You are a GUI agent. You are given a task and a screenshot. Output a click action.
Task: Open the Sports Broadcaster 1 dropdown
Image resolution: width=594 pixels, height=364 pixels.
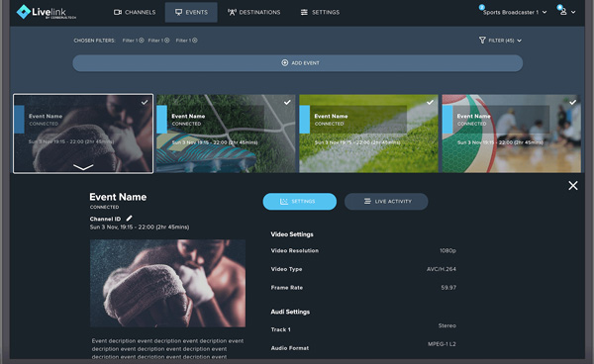[515, 12]
